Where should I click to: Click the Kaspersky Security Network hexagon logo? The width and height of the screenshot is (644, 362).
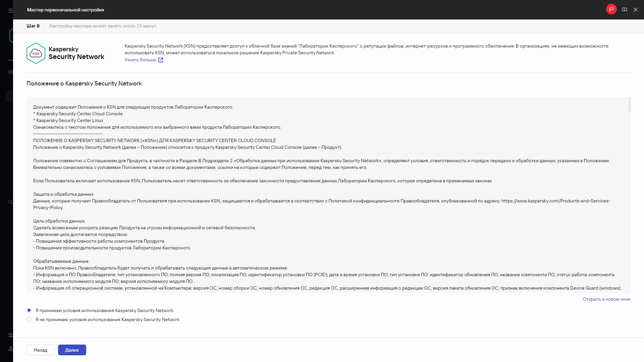point(36,53)
